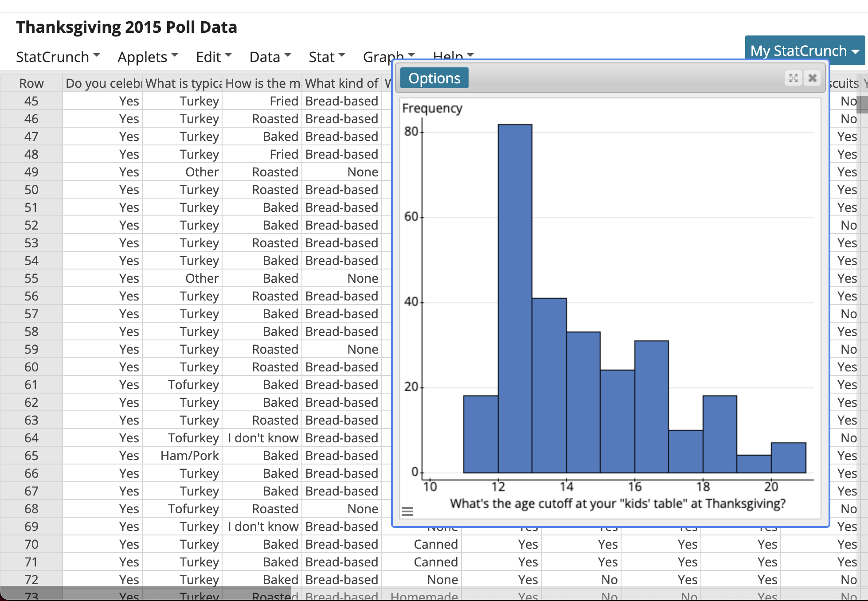Screen dimensions: 868x601
Task: Click the Tofurkey cell in row 61
Action: (193, 385)
